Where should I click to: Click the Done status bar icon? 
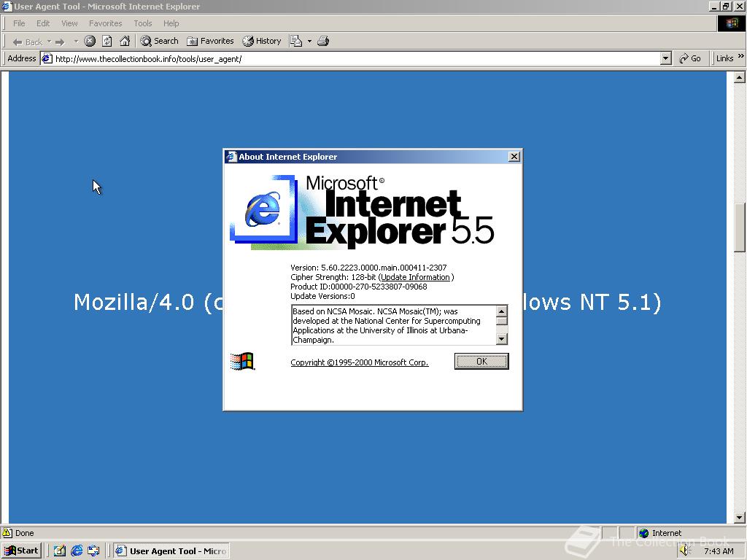point(7,533)
